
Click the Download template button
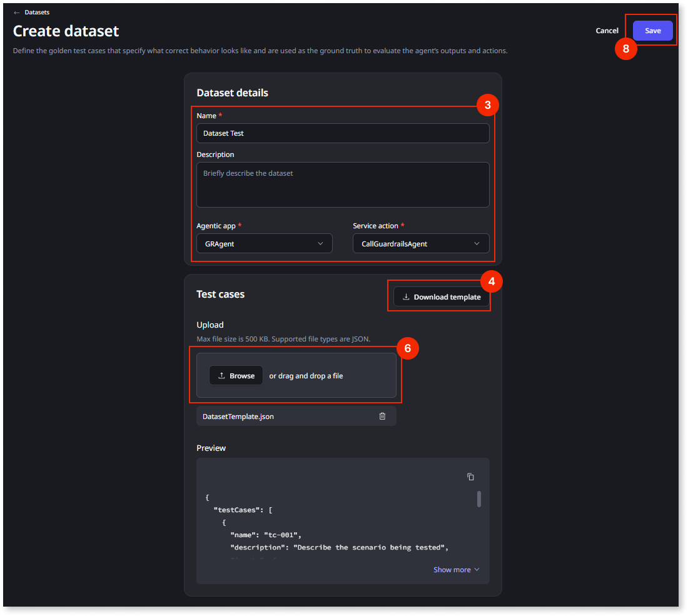442,297
